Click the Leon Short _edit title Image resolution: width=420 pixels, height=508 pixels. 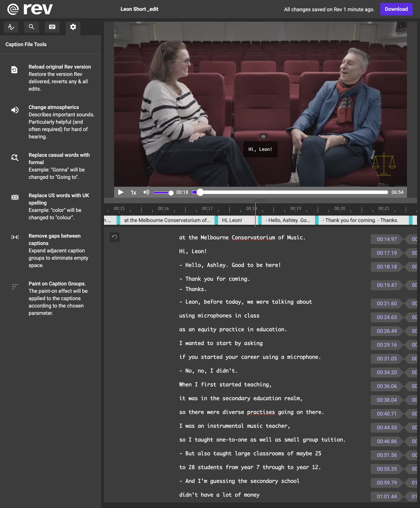tap(139, 9)
